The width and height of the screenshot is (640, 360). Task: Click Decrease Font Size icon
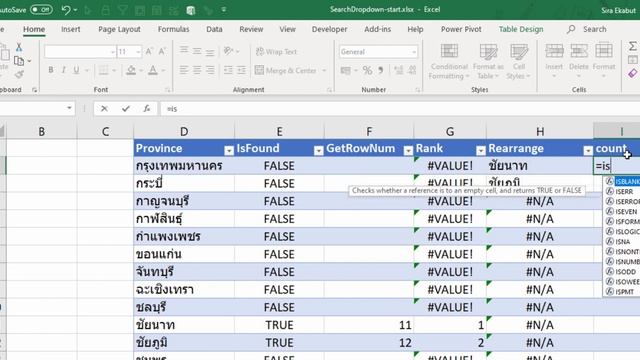(162, 51)
